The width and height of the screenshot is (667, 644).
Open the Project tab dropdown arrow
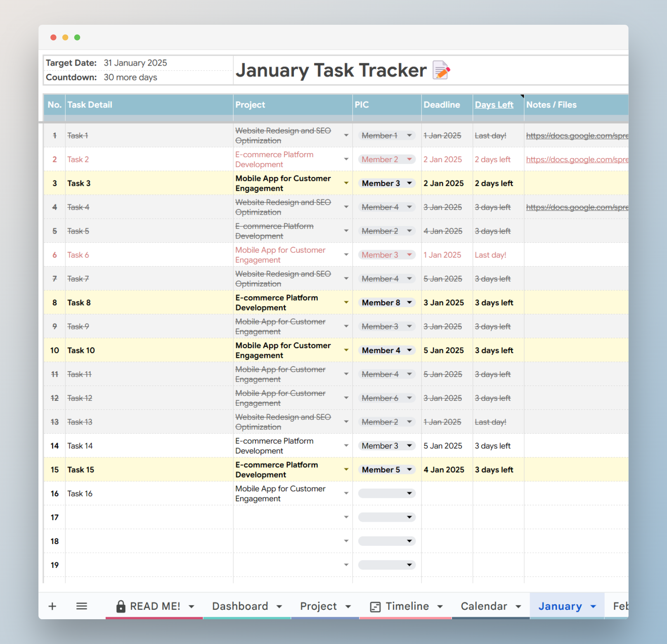348,606
